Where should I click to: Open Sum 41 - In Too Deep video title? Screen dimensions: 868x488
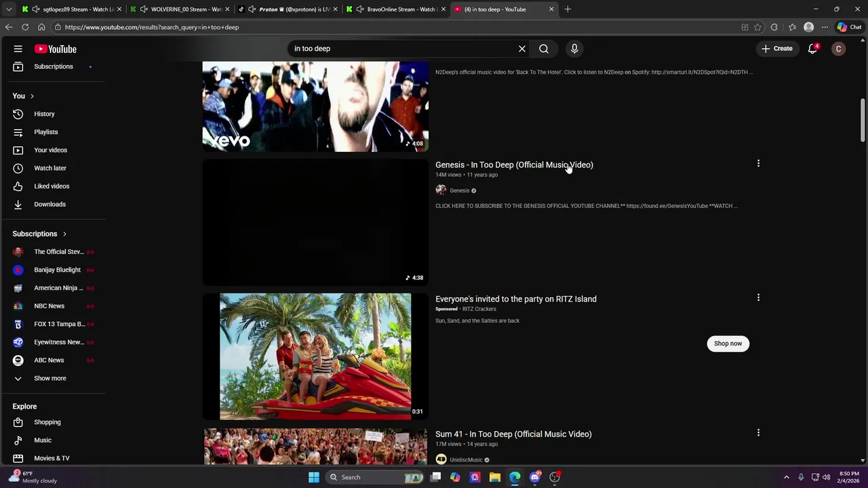(513, 434)
